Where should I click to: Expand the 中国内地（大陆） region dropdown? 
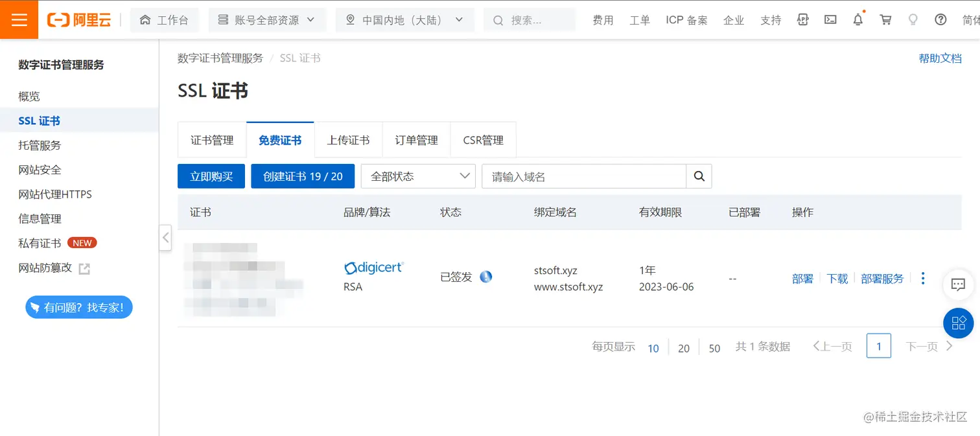pos(404,20)
